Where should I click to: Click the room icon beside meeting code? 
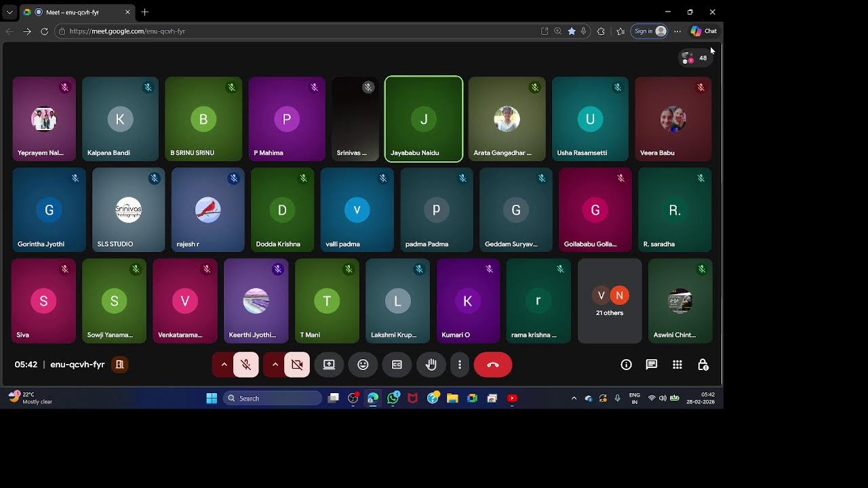119,365
